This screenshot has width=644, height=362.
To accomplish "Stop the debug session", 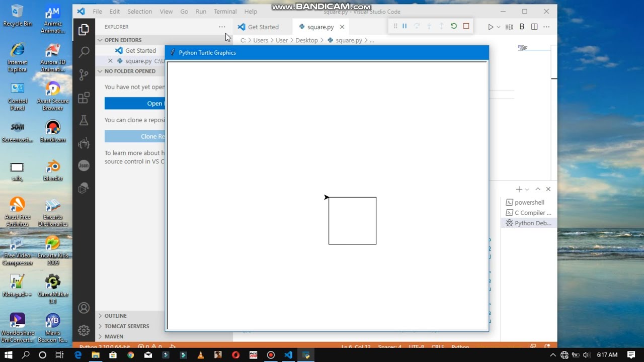I will (x=466, y=26).
